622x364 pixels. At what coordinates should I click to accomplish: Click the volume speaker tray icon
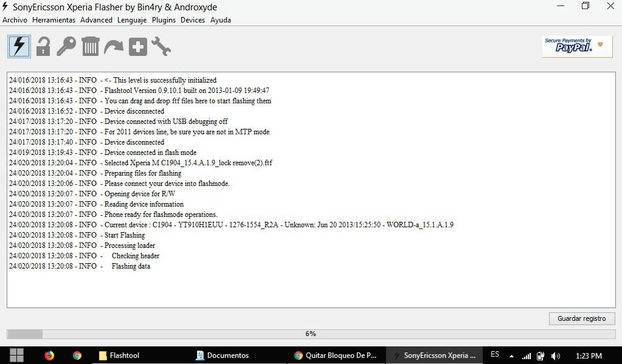tap(555, 355)
